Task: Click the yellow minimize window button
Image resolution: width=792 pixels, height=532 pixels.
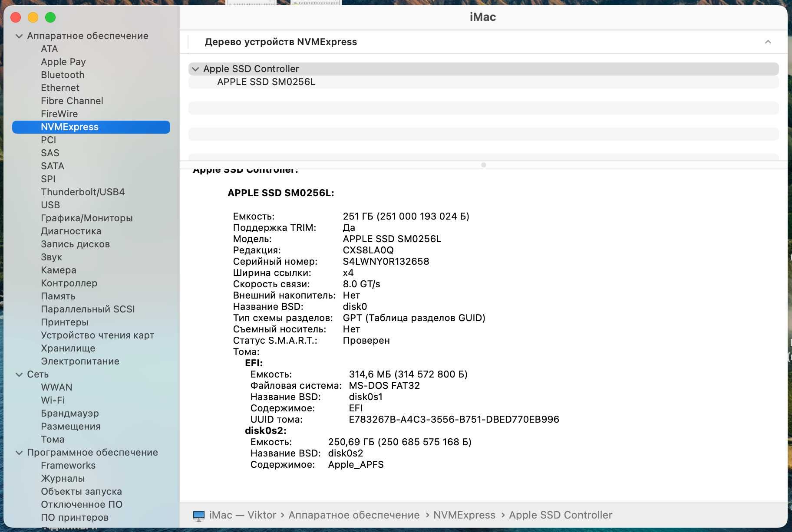Action: coord(33,17)
